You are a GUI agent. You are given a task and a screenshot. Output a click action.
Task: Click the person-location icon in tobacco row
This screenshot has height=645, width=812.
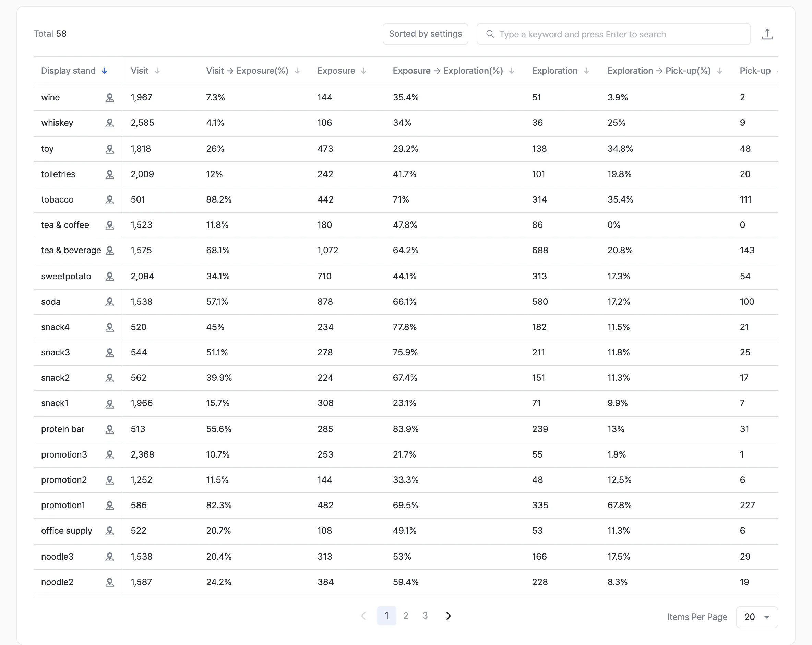point(110,200)
